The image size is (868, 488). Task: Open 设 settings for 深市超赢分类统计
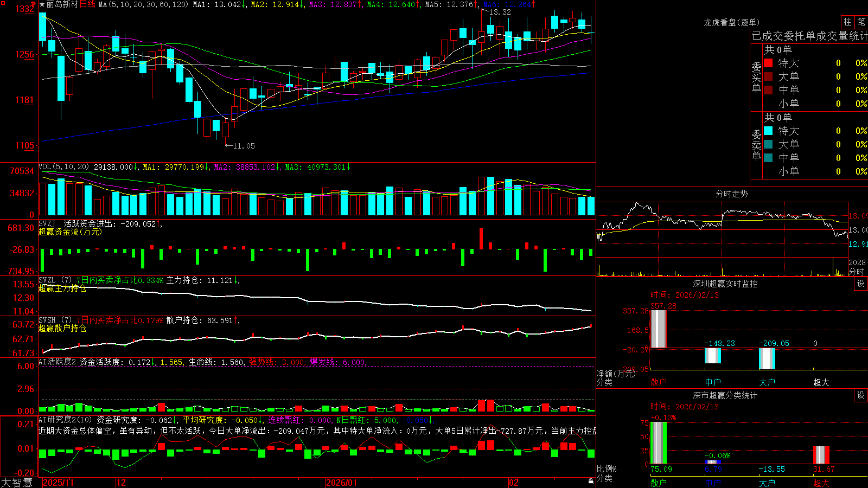coord(861,395)
